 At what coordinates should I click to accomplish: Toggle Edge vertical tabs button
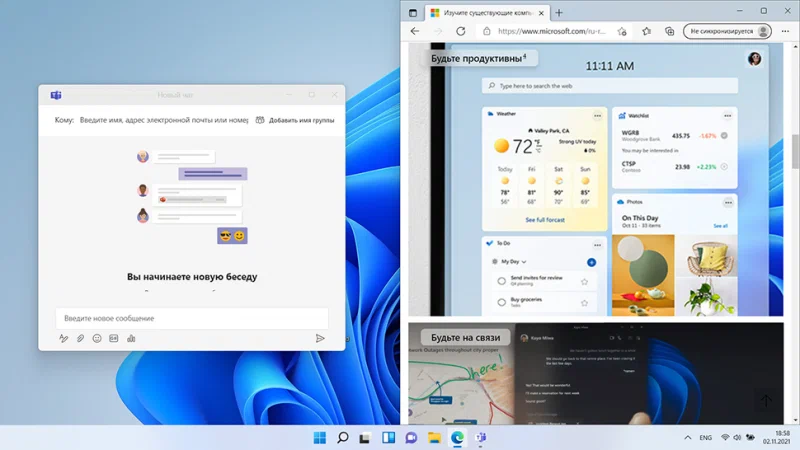[x=413, y=12]
